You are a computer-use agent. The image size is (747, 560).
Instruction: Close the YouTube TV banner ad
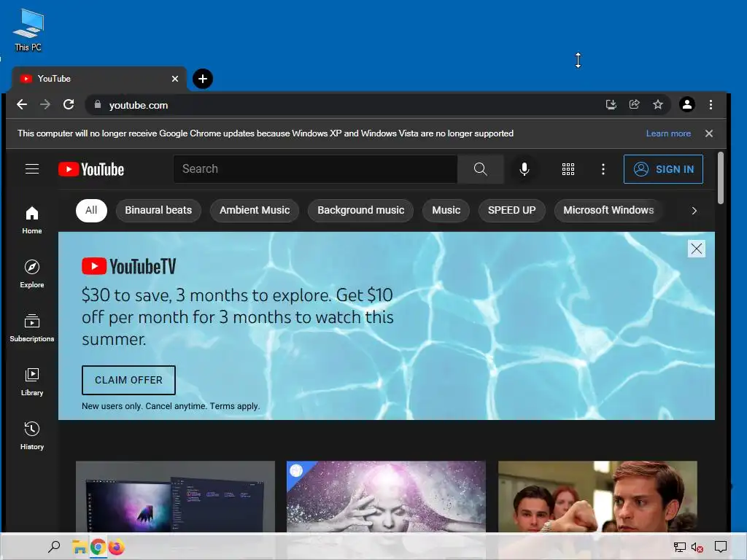point(697,249)
